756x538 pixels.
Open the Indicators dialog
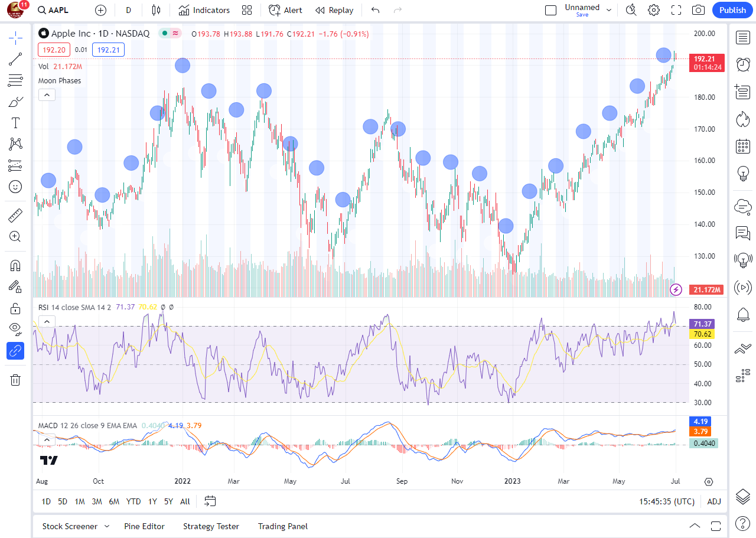204,10
